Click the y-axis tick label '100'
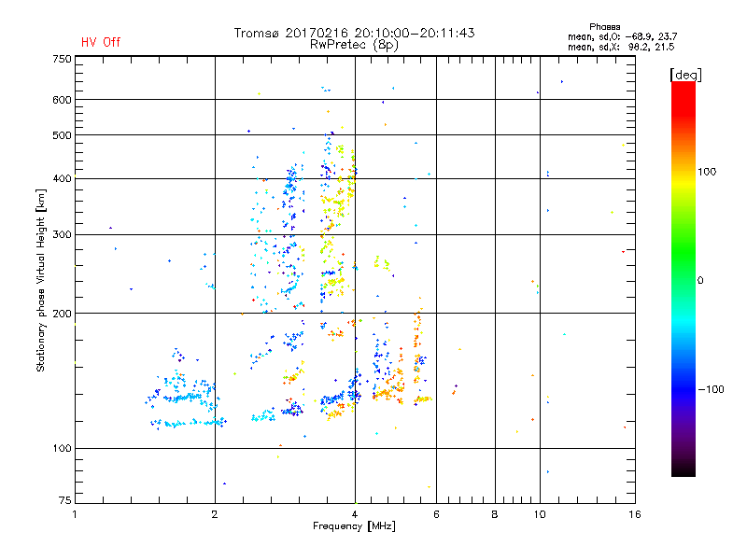Screen dimensions: 747x560 click(x=62, y=448)
